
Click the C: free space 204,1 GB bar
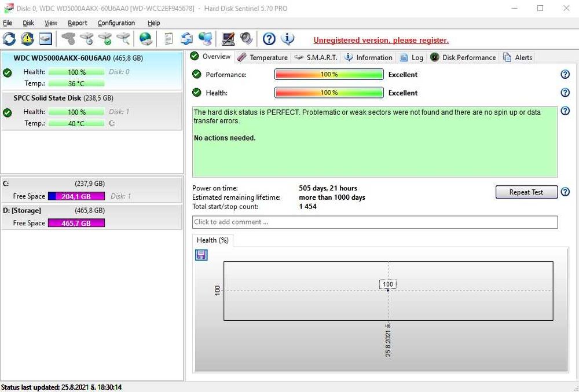(76, 196)
